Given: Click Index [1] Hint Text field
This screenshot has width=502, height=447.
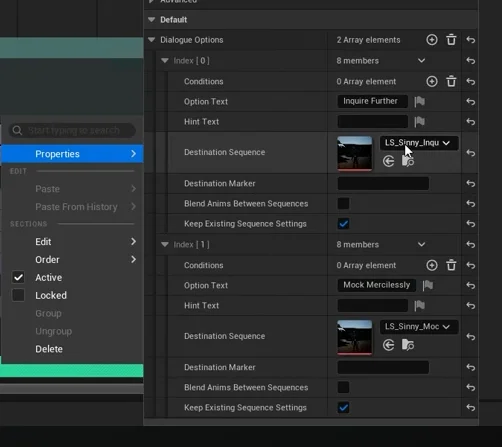Looking at the screenshot, I should (372, 305).
